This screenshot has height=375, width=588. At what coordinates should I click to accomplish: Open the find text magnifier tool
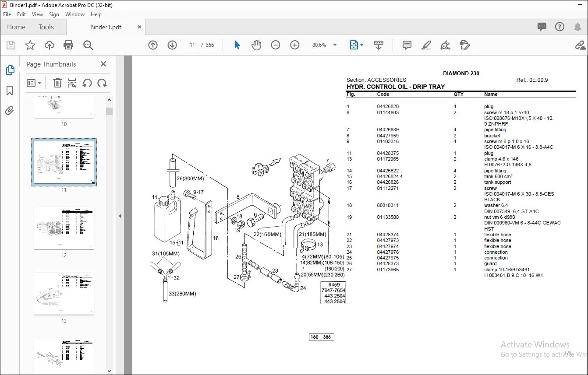[x=88, y=45]
